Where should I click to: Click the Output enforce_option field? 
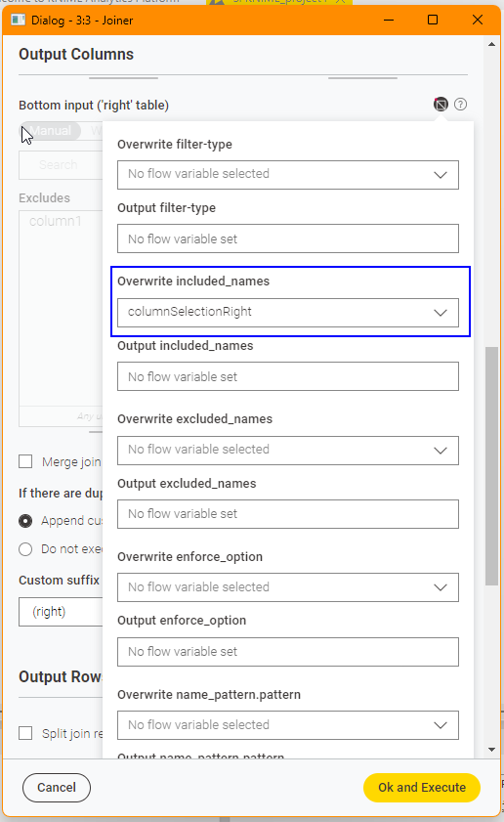tap(287, 652)
